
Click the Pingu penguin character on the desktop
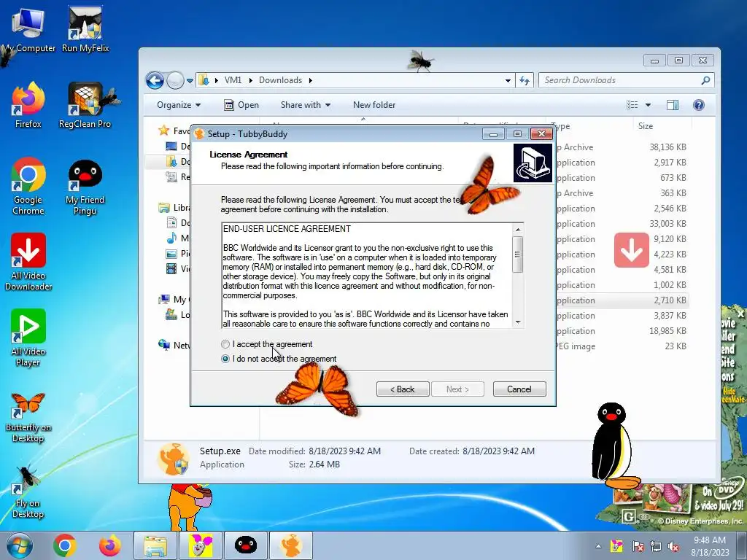pyautogui.click(x=614, y=446)
